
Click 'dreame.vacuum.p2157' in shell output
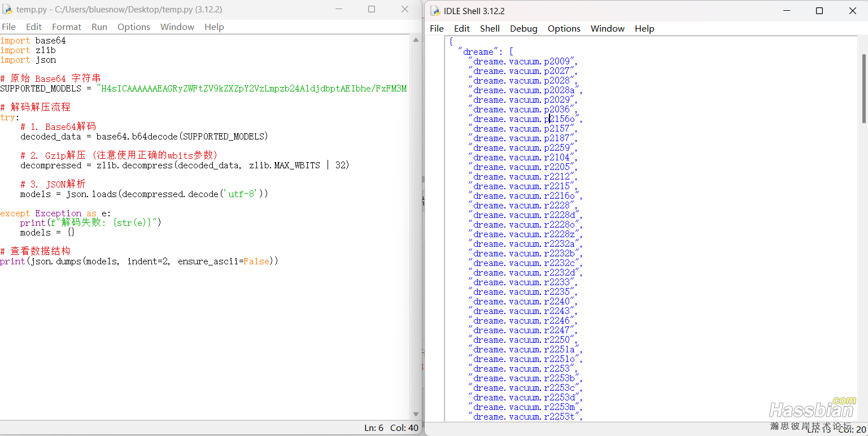tap(523, 129)
